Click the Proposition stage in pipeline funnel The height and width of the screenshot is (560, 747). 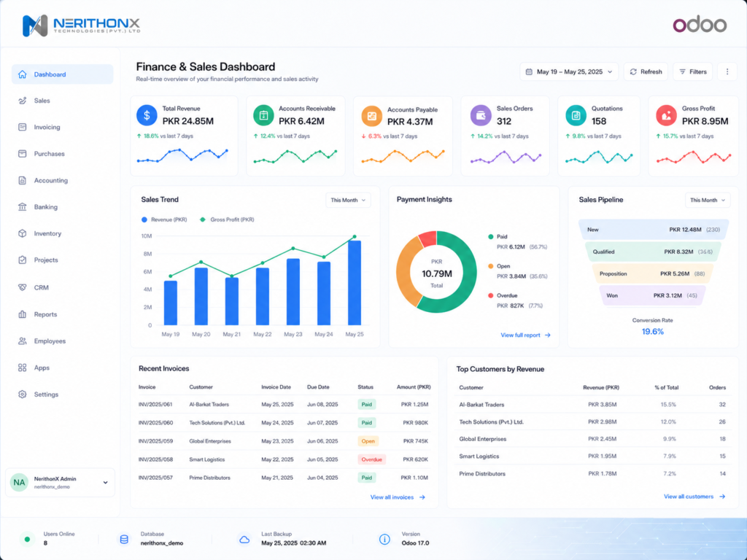point(653,273)
